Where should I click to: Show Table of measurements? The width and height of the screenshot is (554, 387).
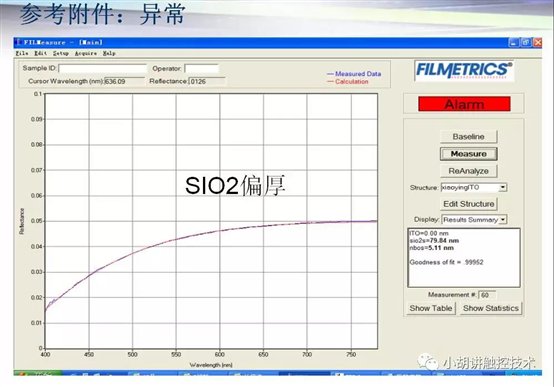pos(431,308)
